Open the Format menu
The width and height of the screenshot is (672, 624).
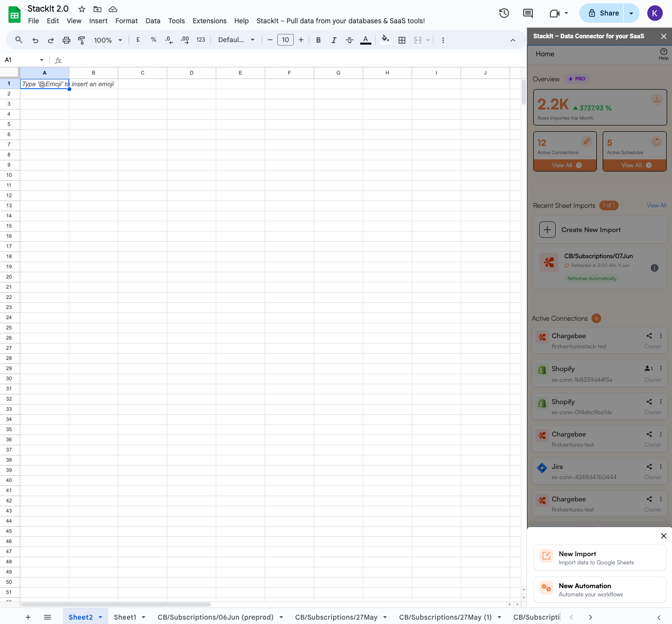click(127, 21)
